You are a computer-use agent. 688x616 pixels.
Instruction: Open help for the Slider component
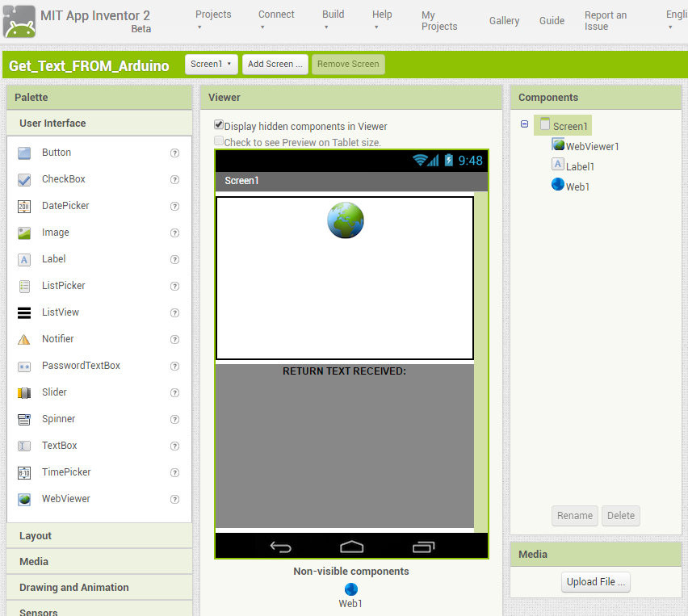[174, 392]
